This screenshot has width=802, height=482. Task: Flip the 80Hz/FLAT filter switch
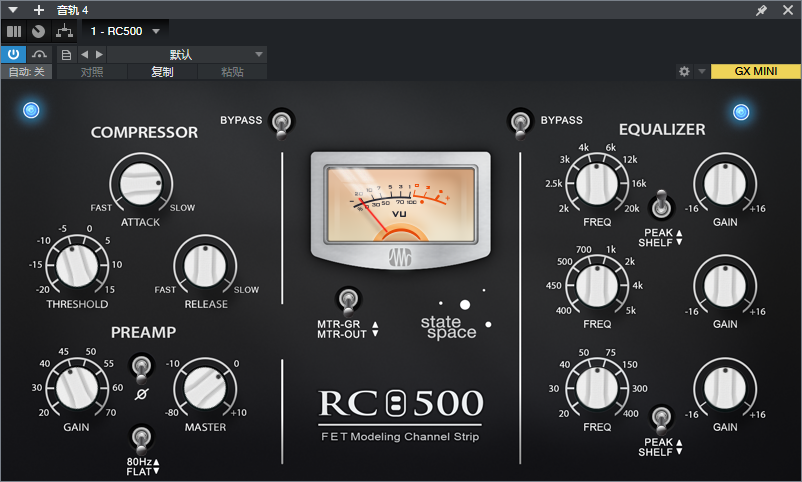point(141,439)
